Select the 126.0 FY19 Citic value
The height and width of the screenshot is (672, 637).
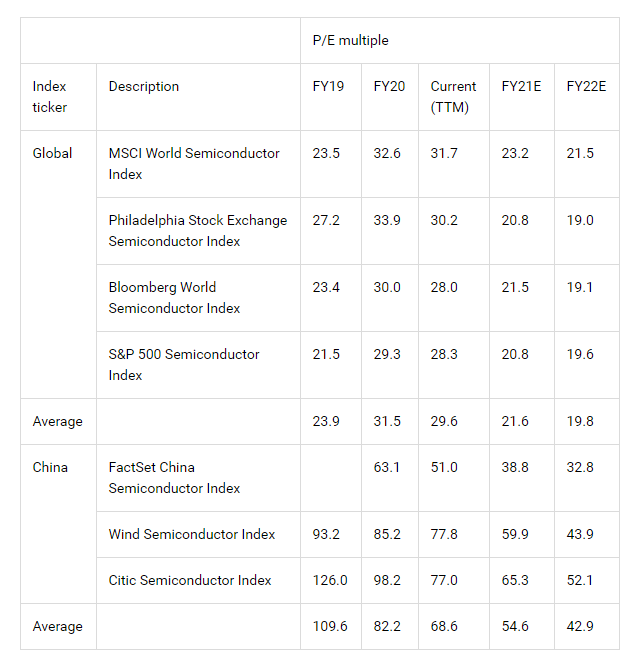pos(331,580)
